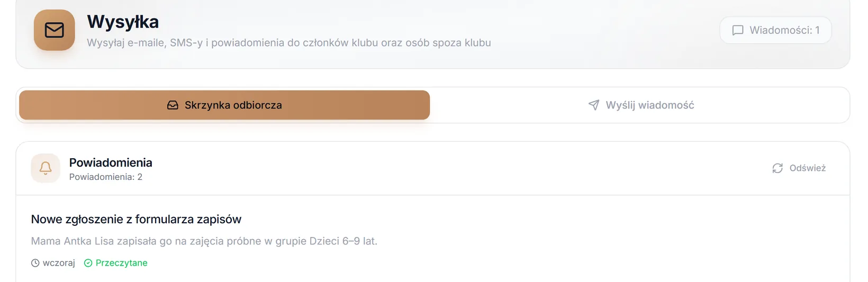Click the Mama Antka Lisa notification text

[204, 241]
